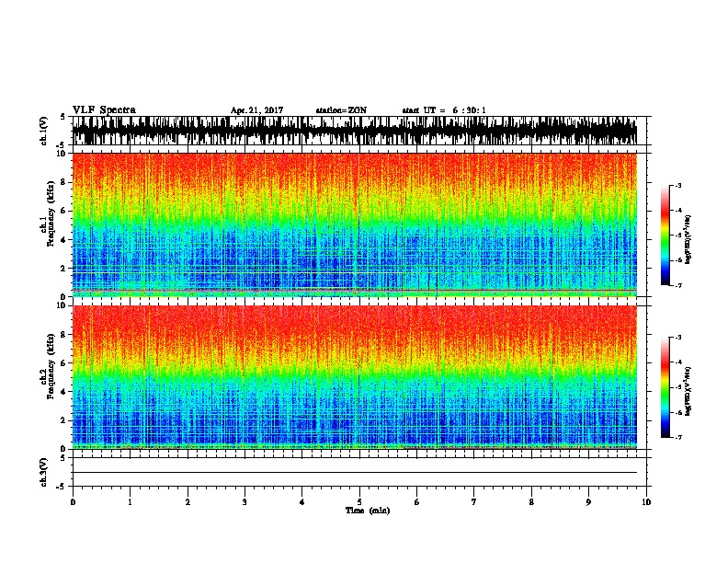This screenshot has width=728, height=563.
Task: Click time-axis tick label "10"
Action: tap(646, 502)
